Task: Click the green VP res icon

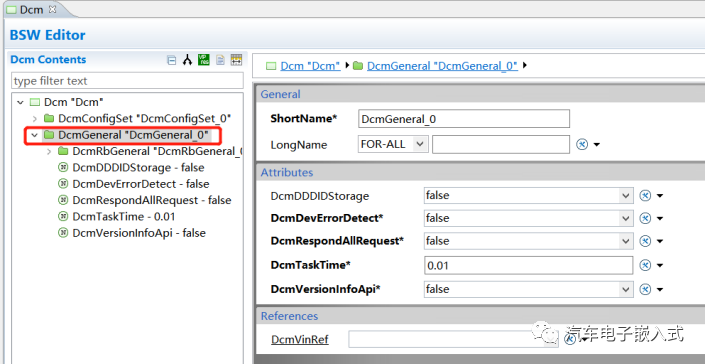Action: tap(204, 59)
